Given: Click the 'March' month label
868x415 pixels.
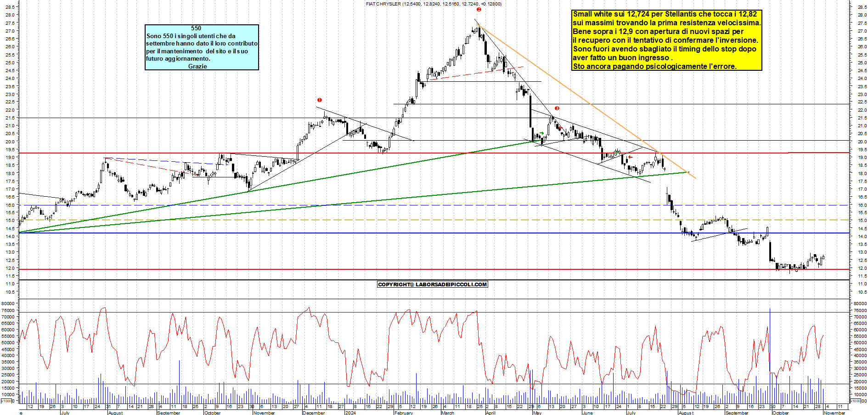Looking at the screenshot, I should pyautogui.click(x=448, y=413).
